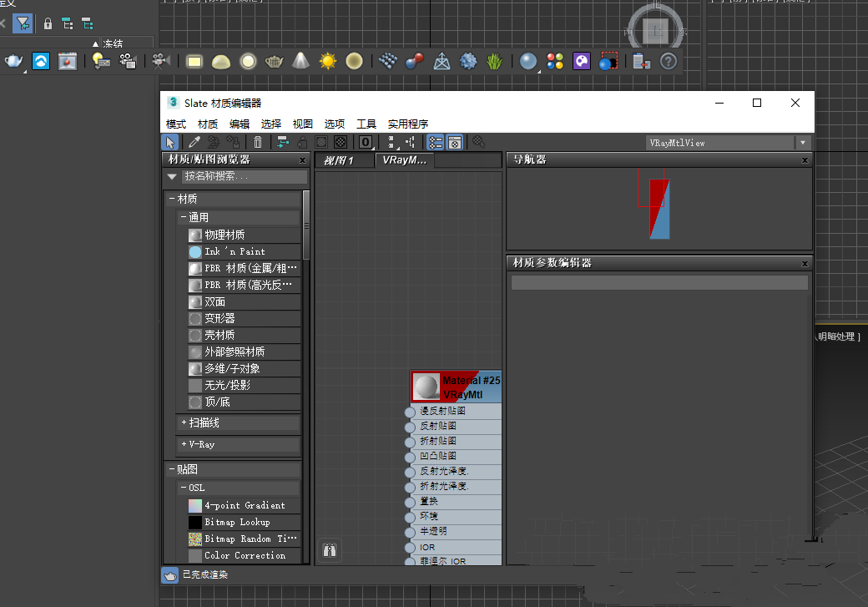Select the arrow selection tool in Slate toolbar

[x=170, y=142]
